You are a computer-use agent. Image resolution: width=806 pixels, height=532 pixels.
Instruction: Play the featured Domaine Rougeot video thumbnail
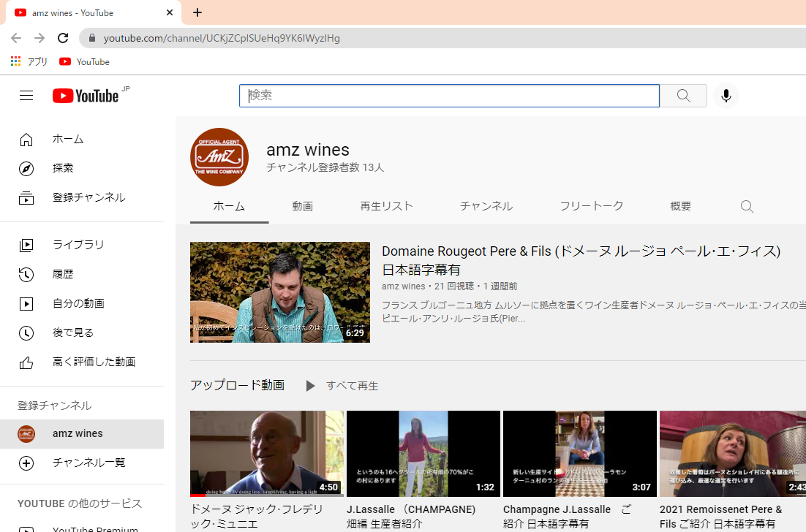point(280,292)
